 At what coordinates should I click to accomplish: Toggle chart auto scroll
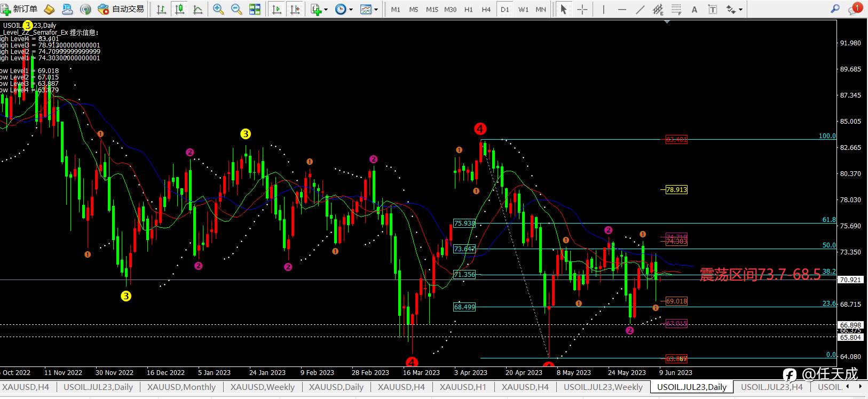[x=277, y=9]
